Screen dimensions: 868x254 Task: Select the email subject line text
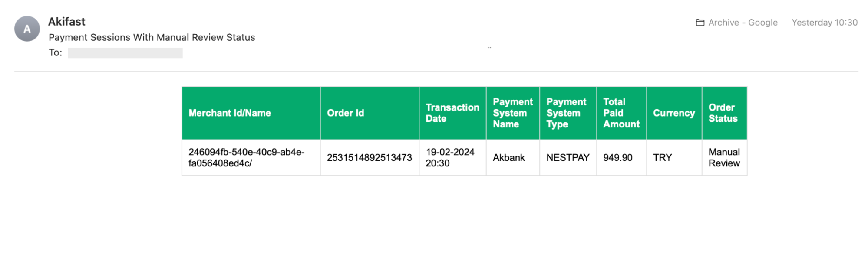point(152,37)
